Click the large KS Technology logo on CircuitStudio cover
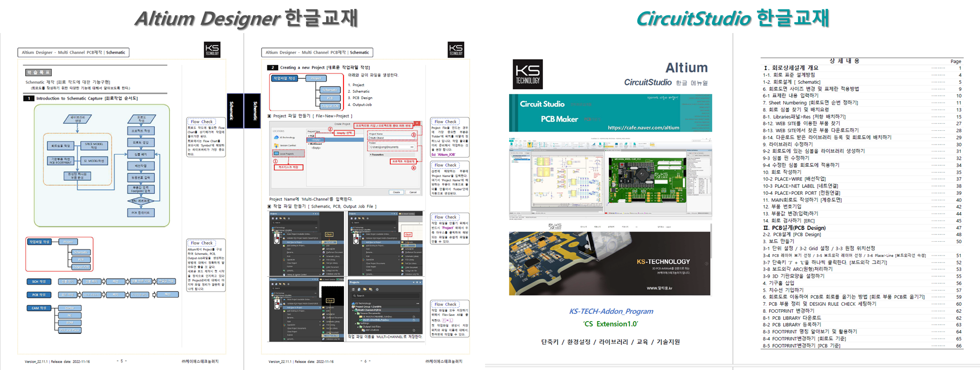This screenshot has height=370, width=980. point(528,74)
